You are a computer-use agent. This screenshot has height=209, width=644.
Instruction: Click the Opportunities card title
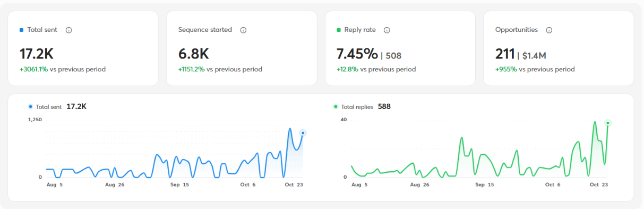(517, 30)
